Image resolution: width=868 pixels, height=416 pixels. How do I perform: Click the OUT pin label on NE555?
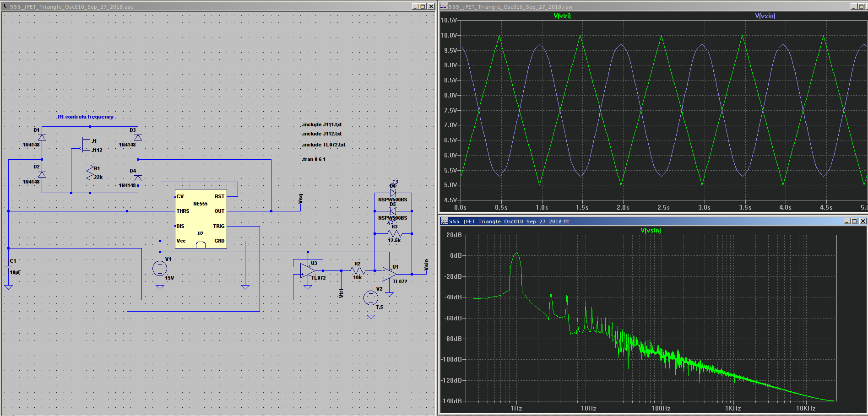pos(219,211)
